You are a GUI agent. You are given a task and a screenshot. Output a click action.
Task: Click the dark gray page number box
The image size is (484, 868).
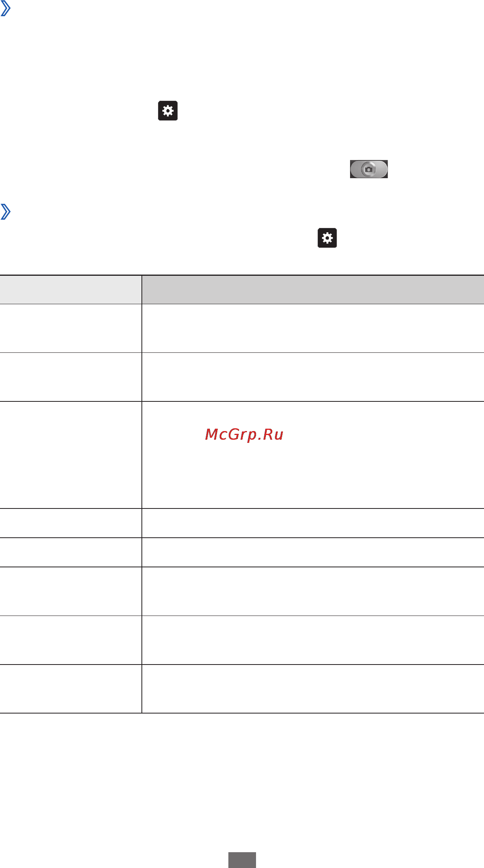242,860
